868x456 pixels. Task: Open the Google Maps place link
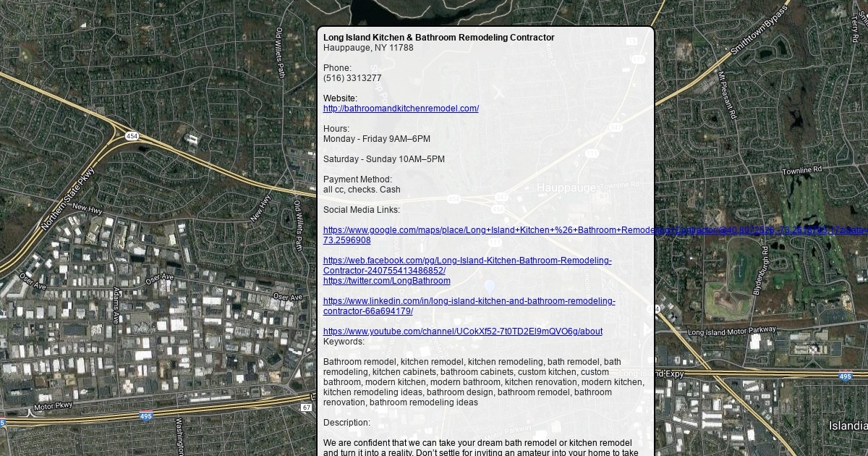[x=485, y=230]
